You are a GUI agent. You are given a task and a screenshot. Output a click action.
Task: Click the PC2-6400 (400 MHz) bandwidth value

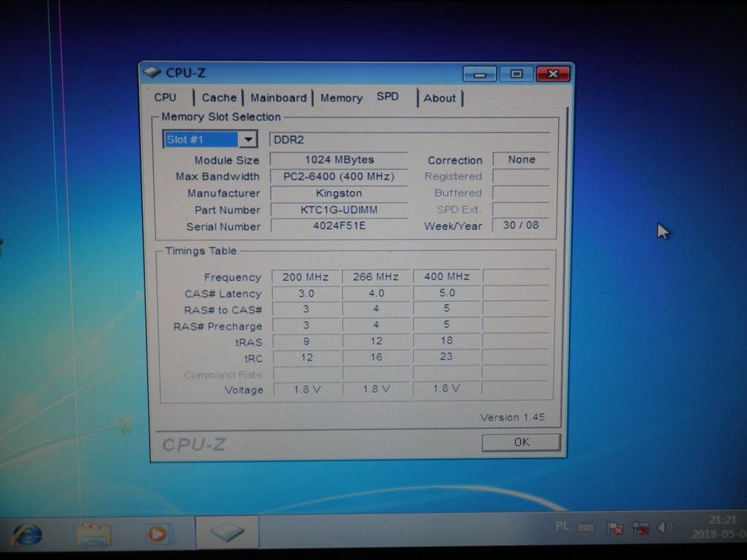338,176
